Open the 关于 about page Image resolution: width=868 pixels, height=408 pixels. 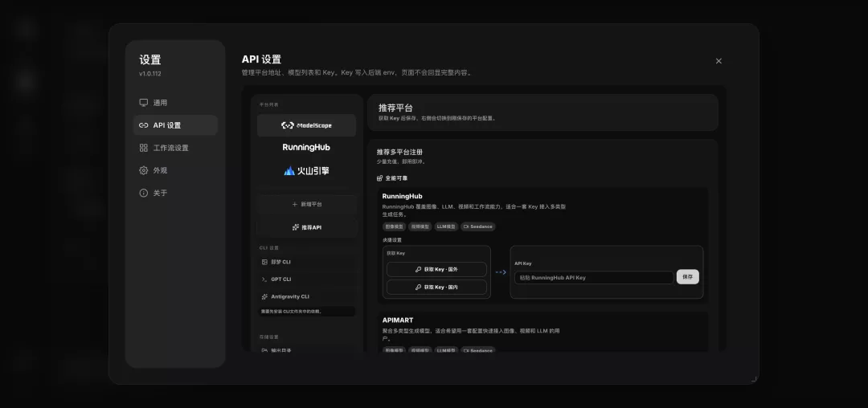[x=175, y=193]
